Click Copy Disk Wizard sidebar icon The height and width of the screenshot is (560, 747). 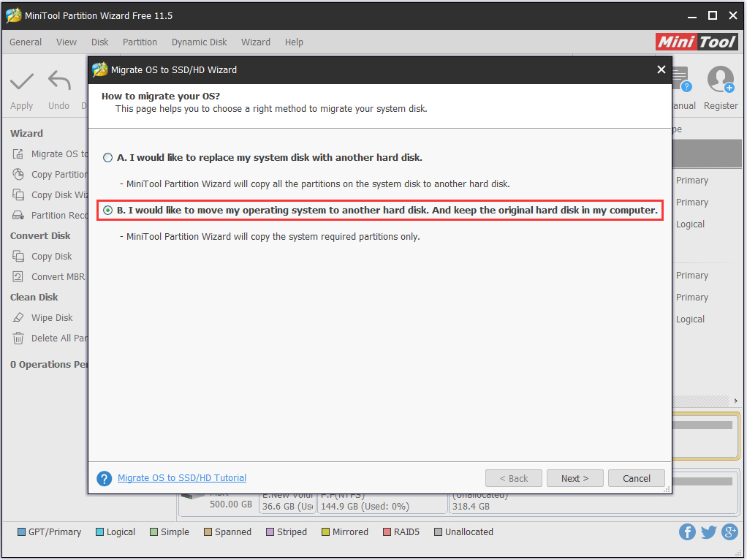coord(18,195)
